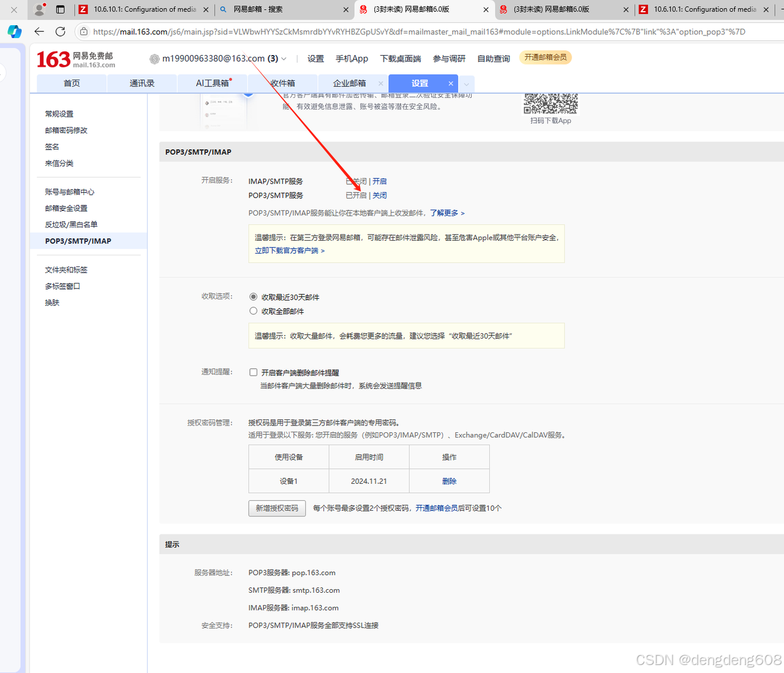The height and width of the screenshot is (673, 784).
Task: Open 来信分类 in sidebar
Action: (x=59, y=164)
